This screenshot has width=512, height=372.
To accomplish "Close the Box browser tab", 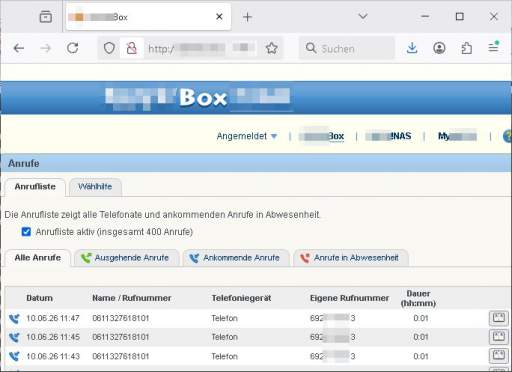I will pyautogui.click(x=219, y=16).
